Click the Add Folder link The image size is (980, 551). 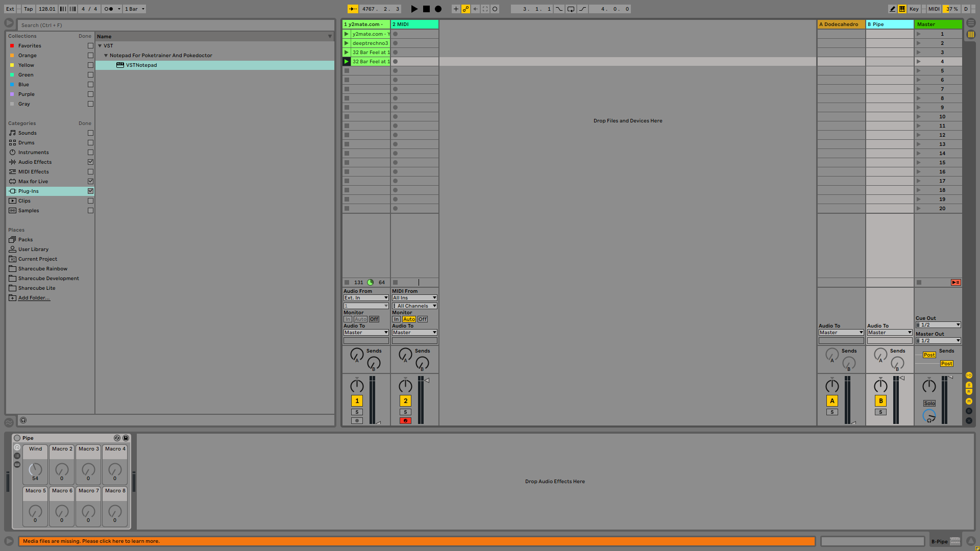coord(34,298)
